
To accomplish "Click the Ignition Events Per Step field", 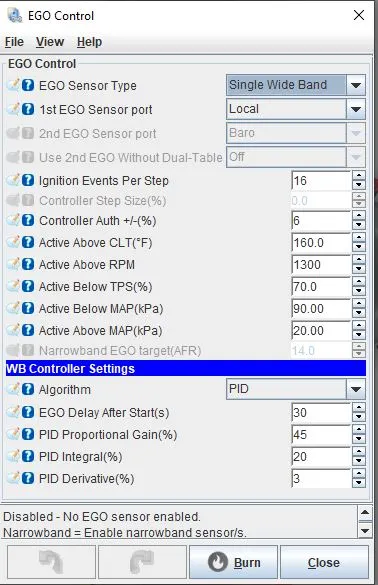I will 321,181.
